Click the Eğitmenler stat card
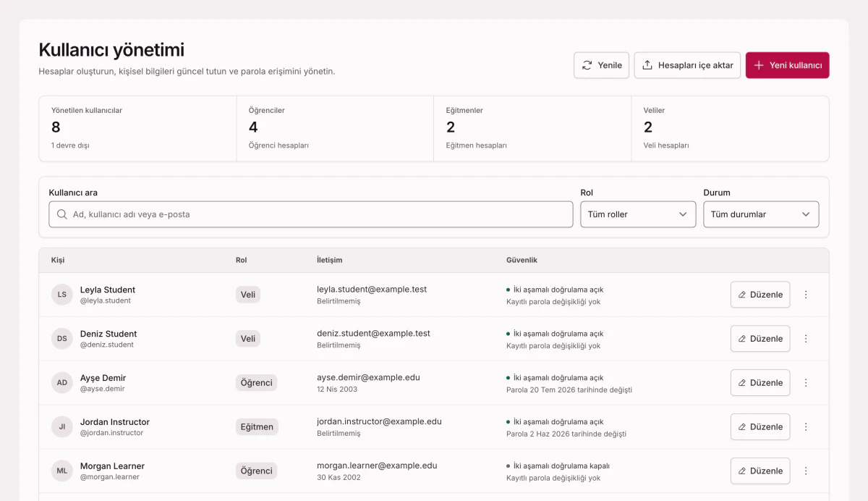 tap(533, 129)
